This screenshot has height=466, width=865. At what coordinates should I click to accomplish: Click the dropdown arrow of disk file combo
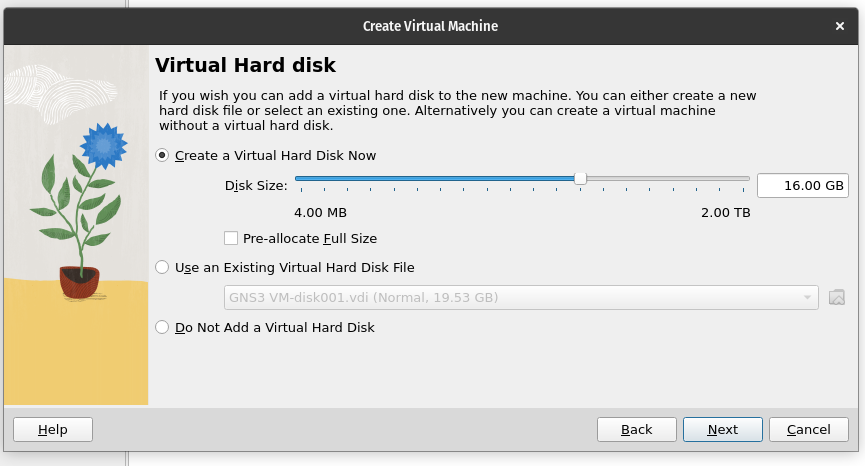coord(807,297)
